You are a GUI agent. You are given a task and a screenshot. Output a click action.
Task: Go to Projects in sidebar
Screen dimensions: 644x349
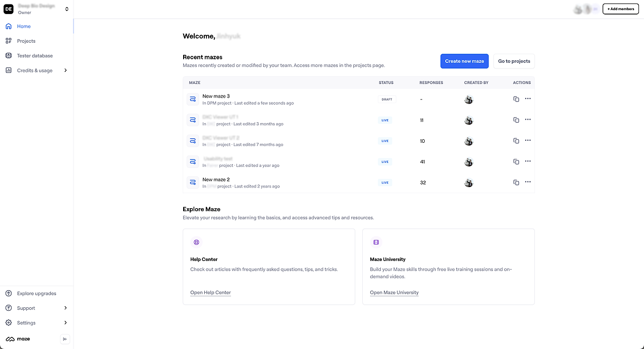pyautogui.click(x=26, y=41)
